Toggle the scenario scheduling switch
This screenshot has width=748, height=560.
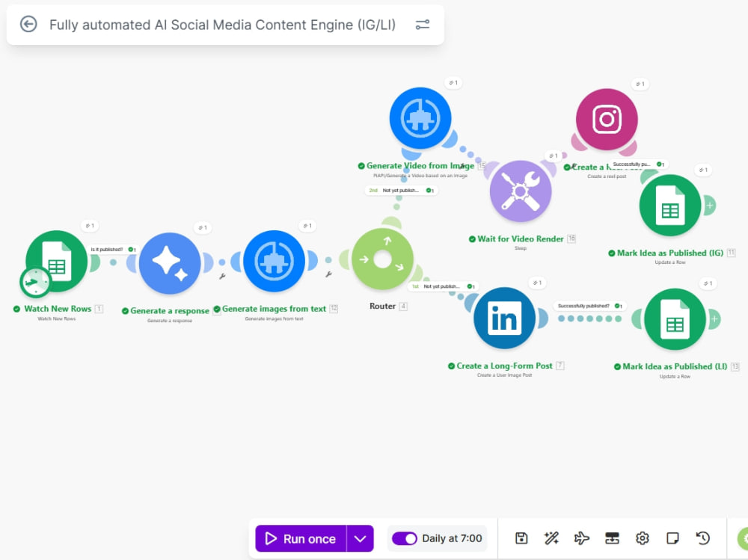(405, 538)
